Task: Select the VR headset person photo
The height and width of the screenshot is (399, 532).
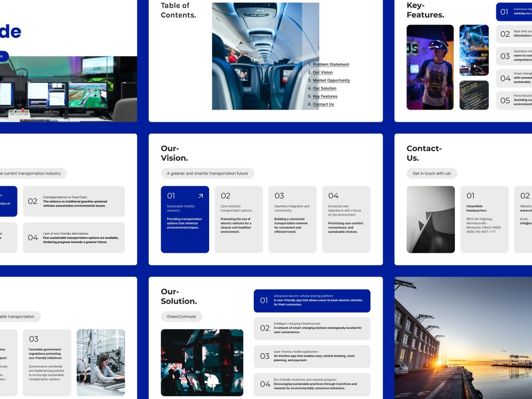Action: click(430, 67)
